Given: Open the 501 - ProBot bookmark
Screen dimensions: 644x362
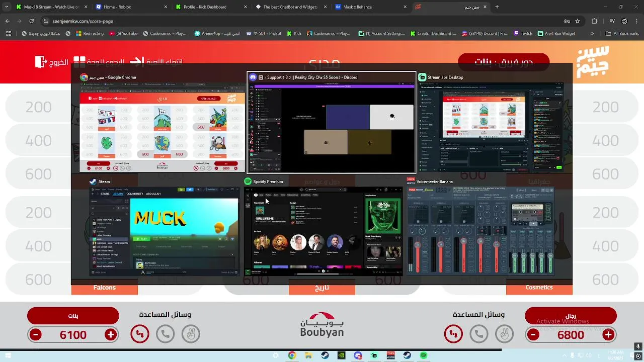Looking at the screenshot, I should click(x=264, y=34).
